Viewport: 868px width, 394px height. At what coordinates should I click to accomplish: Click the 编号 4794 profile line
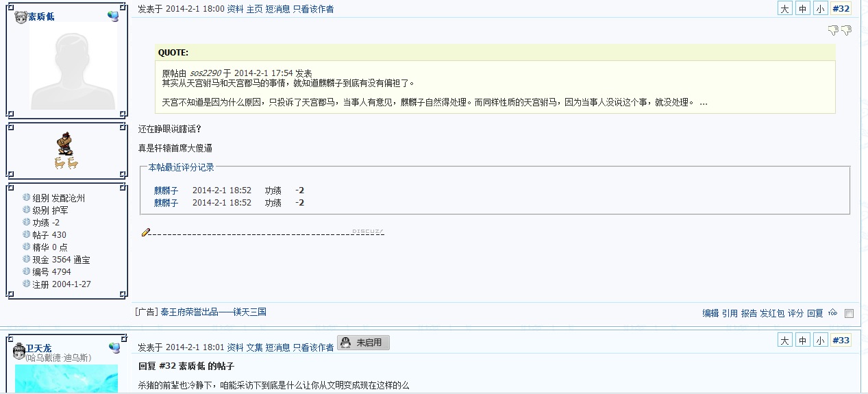(51, 272)
